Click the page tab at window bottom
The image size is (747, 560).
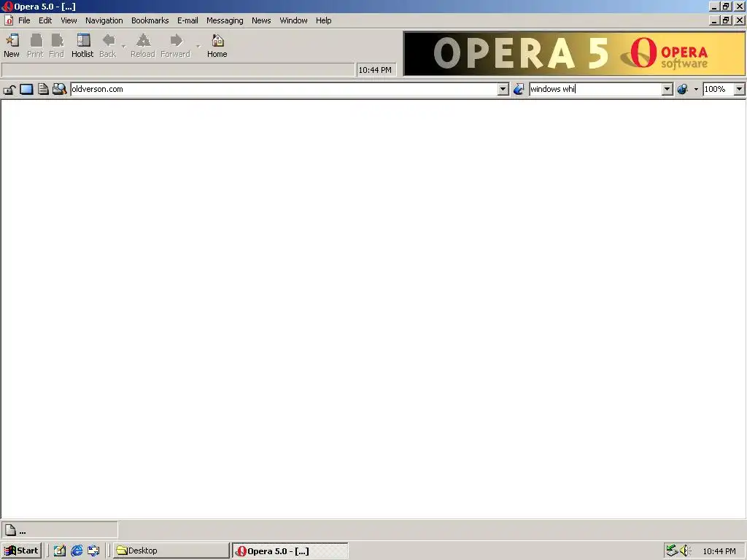coord(60,530)
